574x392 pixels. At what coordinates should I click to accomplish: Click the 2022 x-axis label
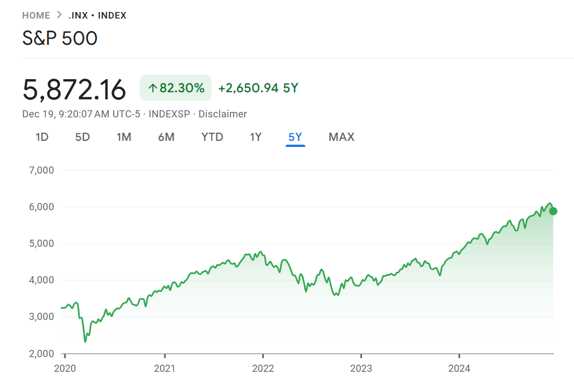262,369
